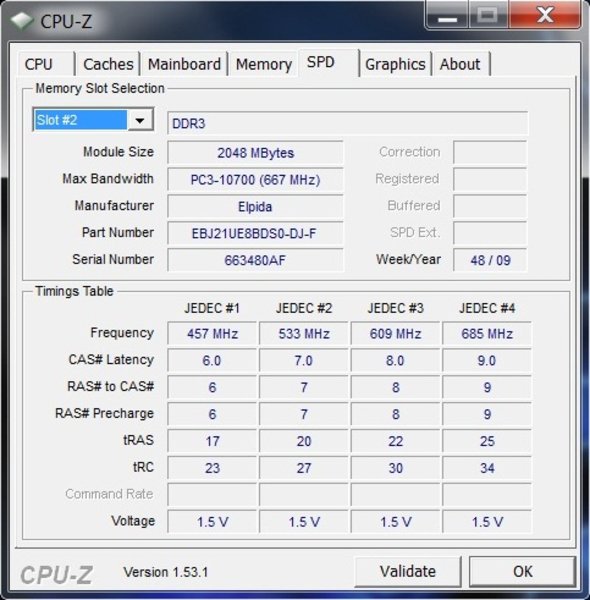Click the tRAS value 17
This screenshot has height=600, width=590.
[212, 441]
